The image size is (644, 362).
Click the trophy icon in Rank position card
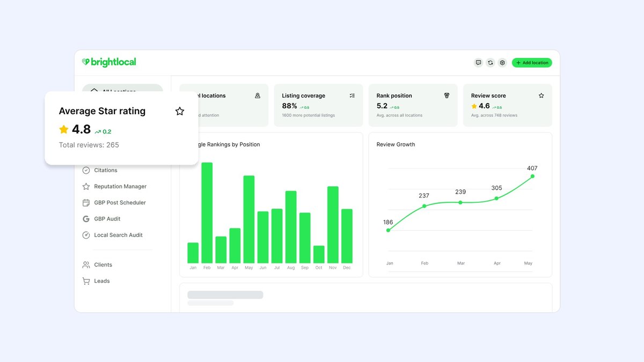(x=447, y=95)
